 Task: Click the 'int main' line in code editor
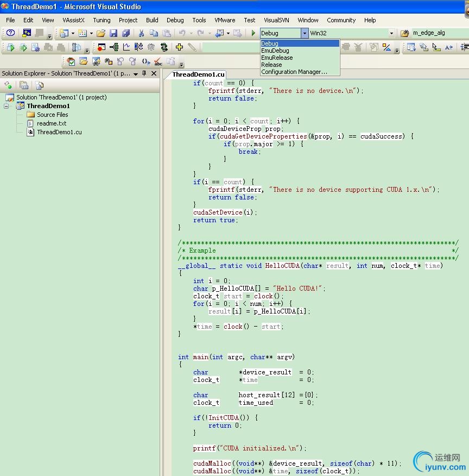[x=236, y=357]
